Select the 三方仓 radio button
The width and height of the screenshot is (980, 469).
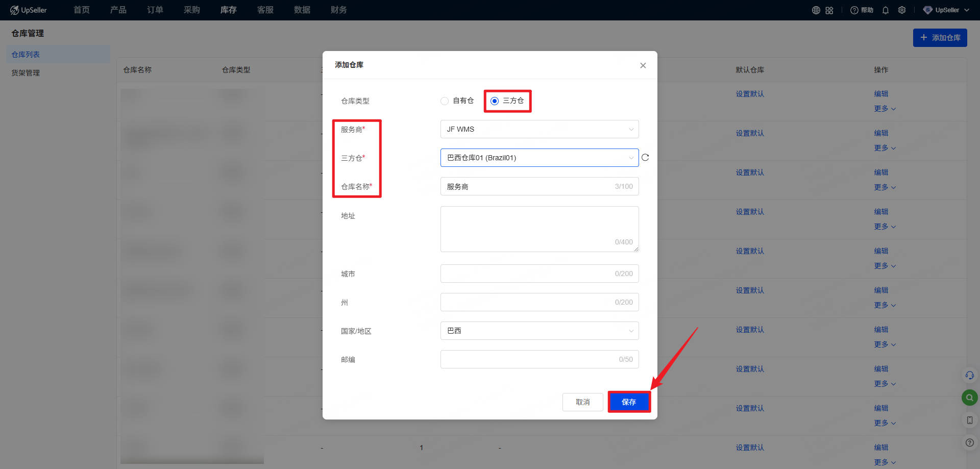click(x=495, y=101)
